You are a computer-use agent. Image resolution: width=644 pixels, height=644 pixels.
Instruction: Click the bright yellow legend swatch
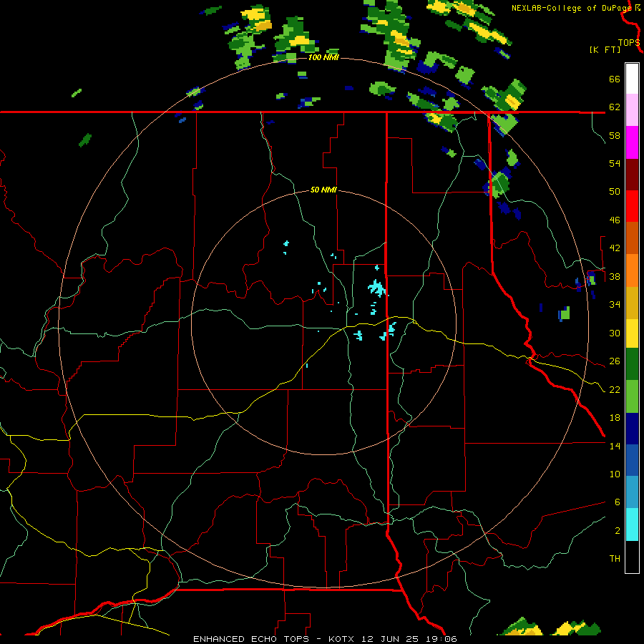[632, 333]
